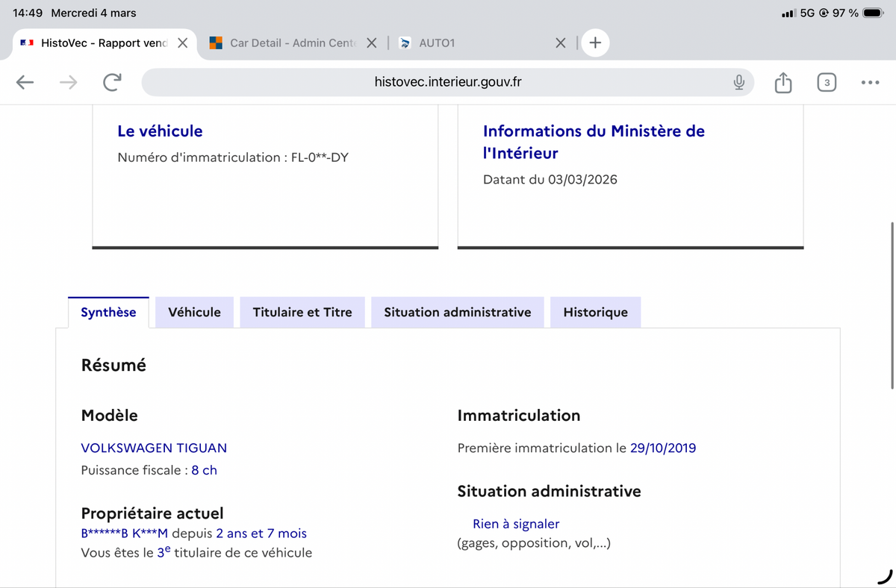Open the three-dots browser menu

tap(869, 82)
